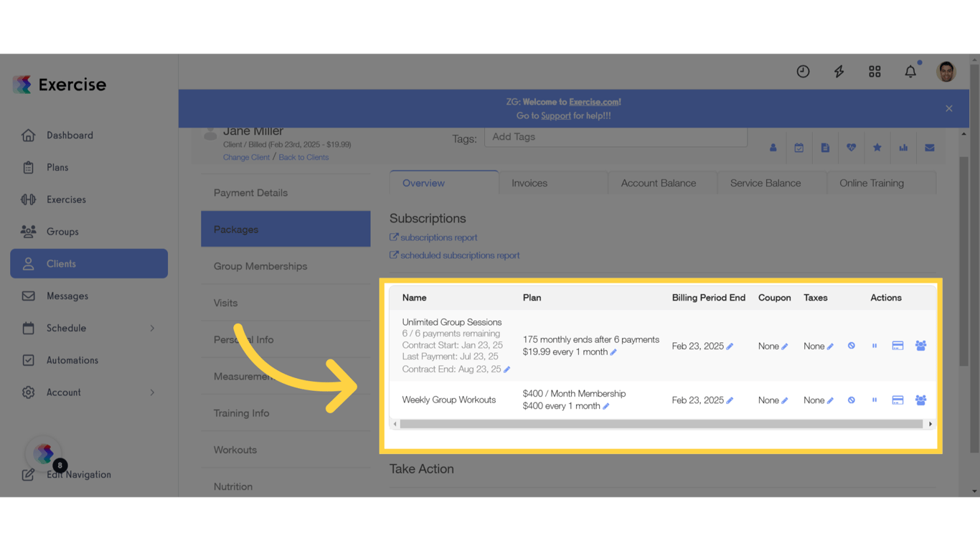Open the clock history icon in header

(x=803, y=71)
